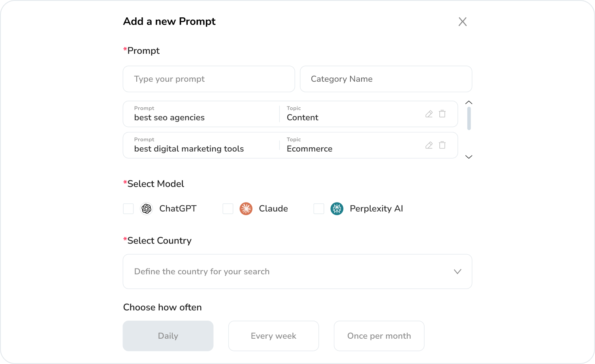The image size is (595, 364).
Task: Enable the Claude model checkbox
Action: point(228,208)
